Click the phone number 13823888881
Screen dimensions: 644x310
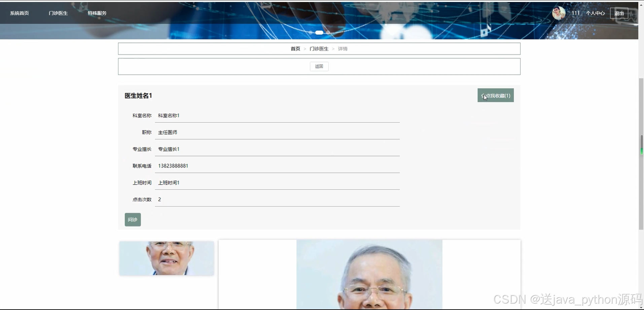pyautogui.click(x=173, y=166)
